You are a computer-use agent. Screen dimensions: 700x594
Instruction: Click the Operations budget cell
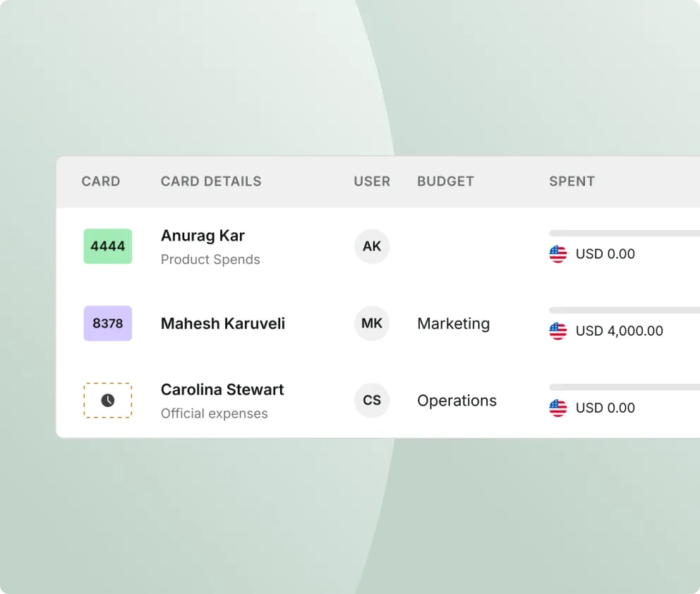point(457,401)
